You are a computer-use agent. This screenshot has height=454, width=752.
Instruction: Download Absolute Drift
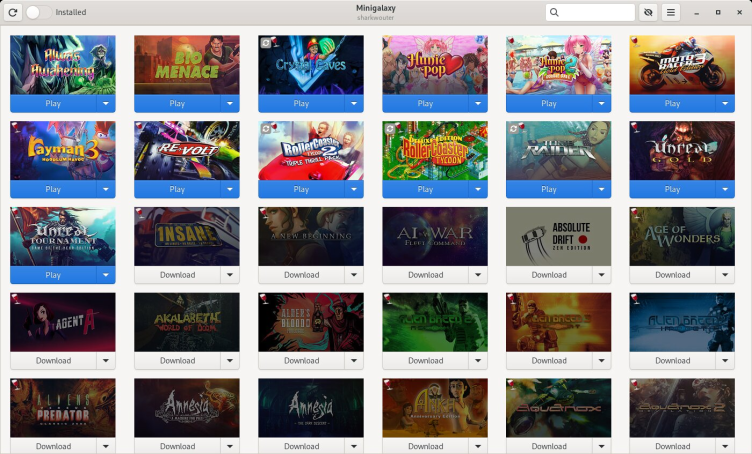549,275
